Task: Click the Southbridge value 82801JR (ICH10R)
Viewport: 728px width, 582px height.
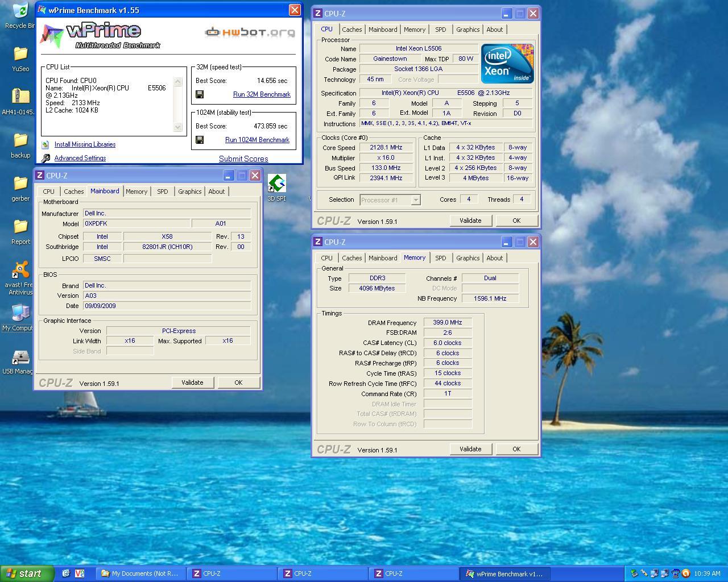Action: tap(167, 247)
